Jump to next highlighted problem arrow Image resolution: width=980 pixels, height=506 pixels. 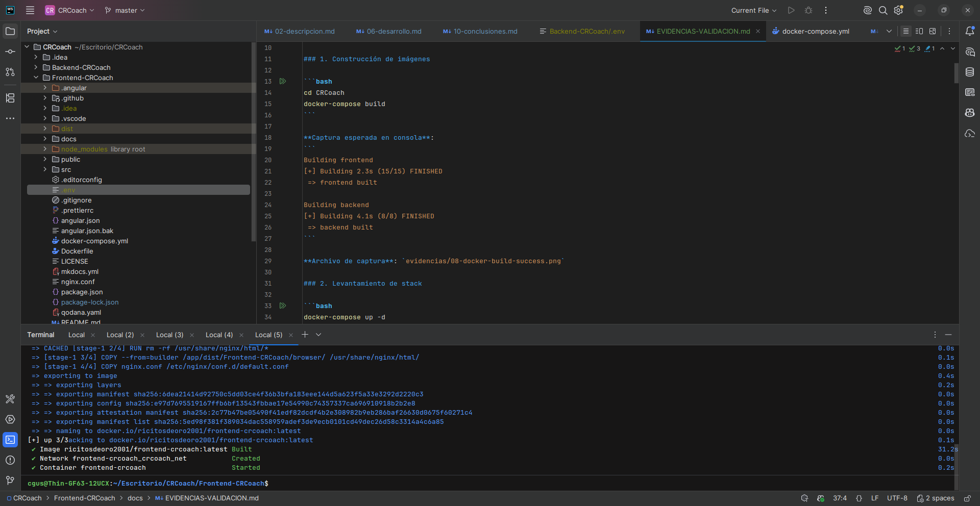[953, 48]
